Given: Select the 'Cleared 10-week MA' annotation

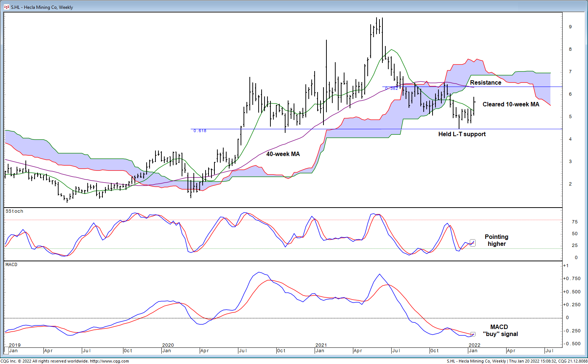Looking at the screenshot, I should (511, 105).
